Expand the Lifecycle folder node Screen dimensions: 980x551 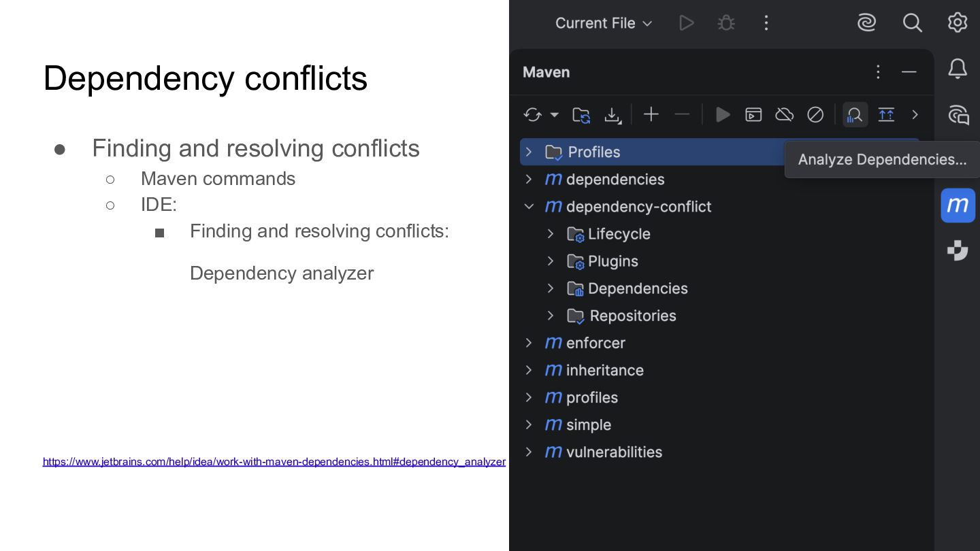coord(551,234)
